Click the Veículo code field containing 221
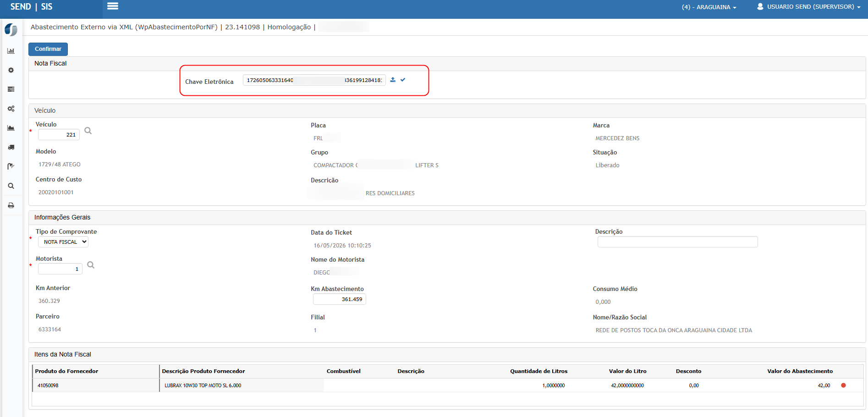This screenshot has height=417, width=868. click(59, 135)
